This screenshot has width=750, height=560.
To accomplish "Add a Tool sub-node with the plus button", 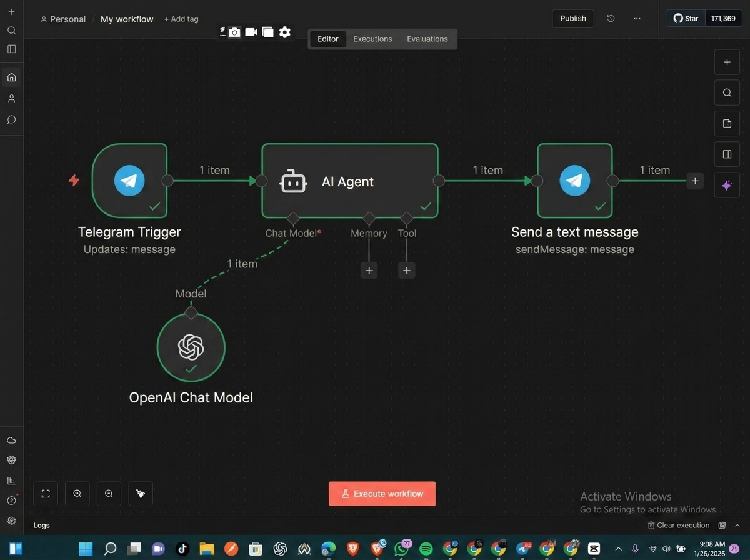I will click(x=407, y=271).
